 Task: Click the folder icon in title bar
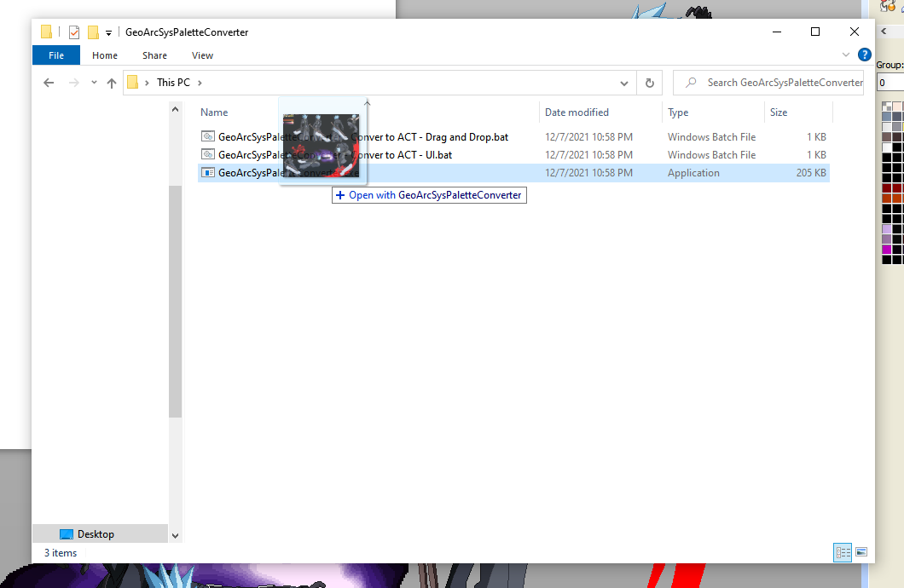pos(47,32)
